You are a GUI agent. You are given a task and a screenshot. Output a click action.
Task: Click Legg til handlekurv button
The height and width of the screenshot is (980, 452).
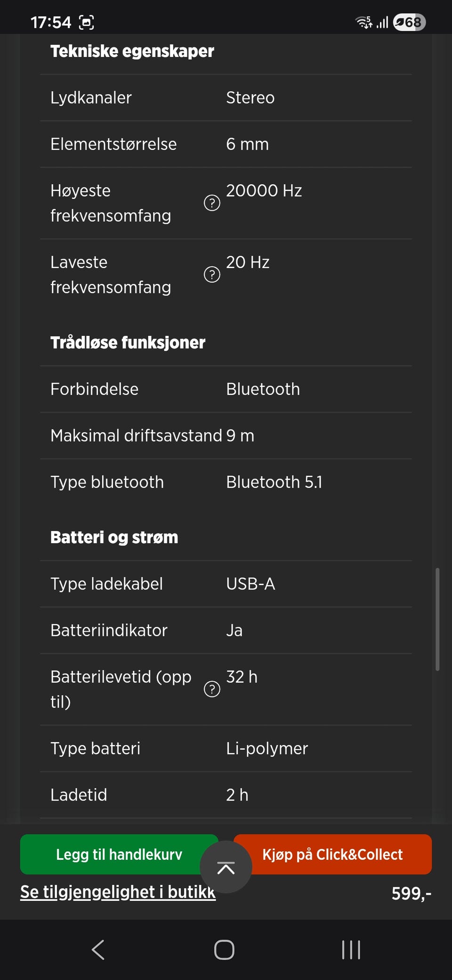coord(119,854)
